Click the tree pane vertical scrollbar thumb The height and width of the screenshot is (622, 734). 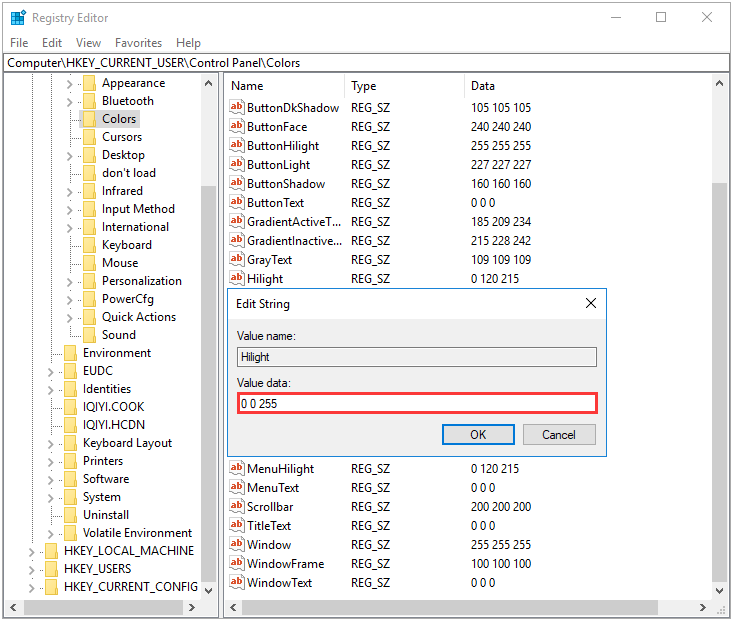coord(209,384)
